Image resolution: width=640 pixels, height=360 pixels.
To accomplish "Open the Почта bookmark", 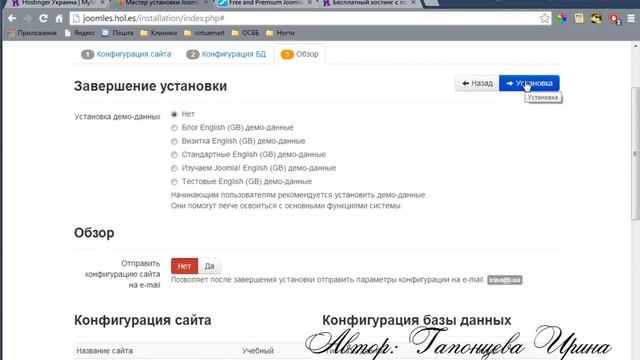I will click(118, 33).
